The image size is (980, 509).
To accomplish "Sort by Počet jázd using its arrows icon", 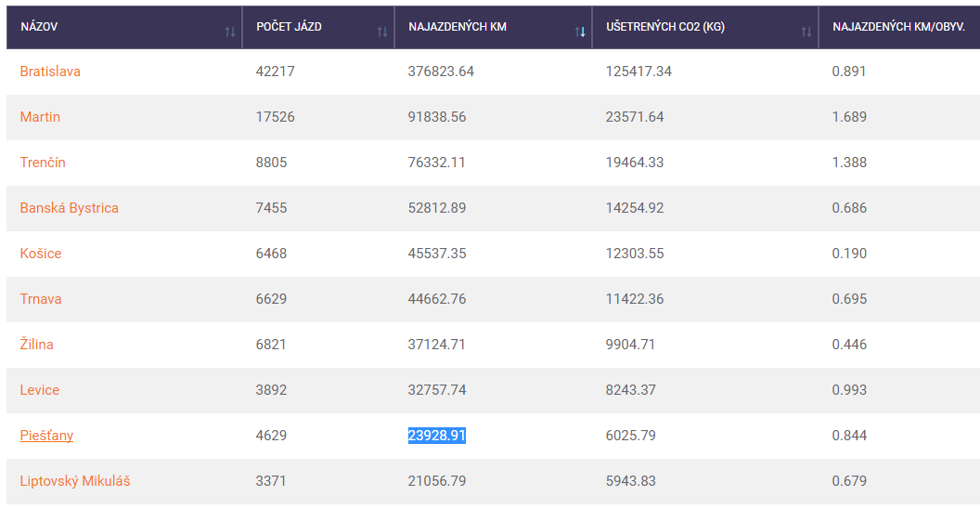I will (x=381, y=32).
